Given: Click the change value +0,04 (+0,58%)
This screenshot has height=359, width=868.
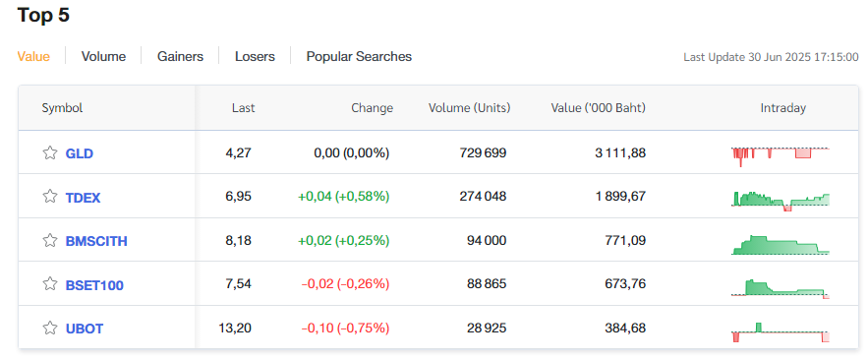Looking at the screenshot, I should [343, 196].
